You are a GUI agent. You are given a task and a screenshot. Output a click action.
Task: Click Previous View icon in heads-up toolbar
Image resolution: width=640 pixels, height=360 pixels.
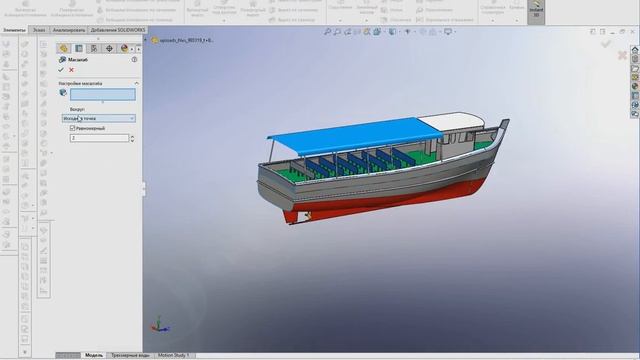[x=347, y=31]
